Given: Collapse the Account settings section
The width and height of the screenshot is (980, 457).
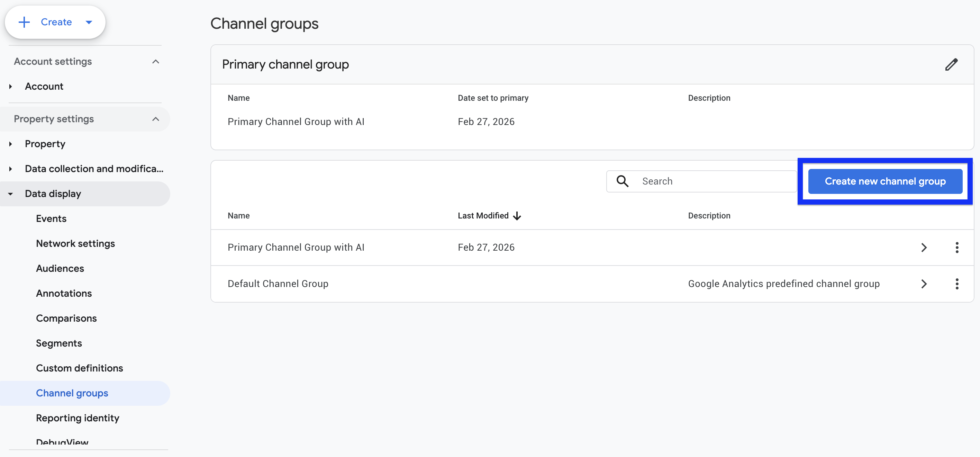Looking at the screenshot, I should click(x=156, y=62).
